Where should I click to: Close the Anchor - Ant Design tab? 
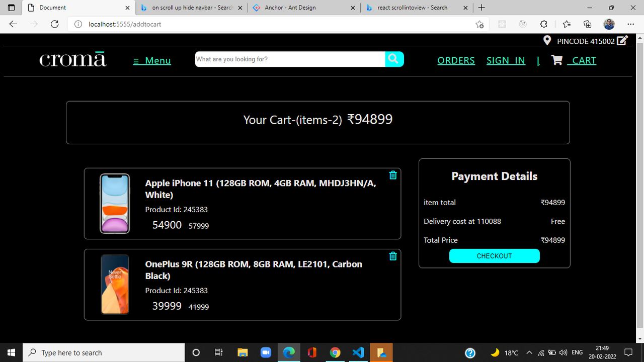[x=352, y=8]
